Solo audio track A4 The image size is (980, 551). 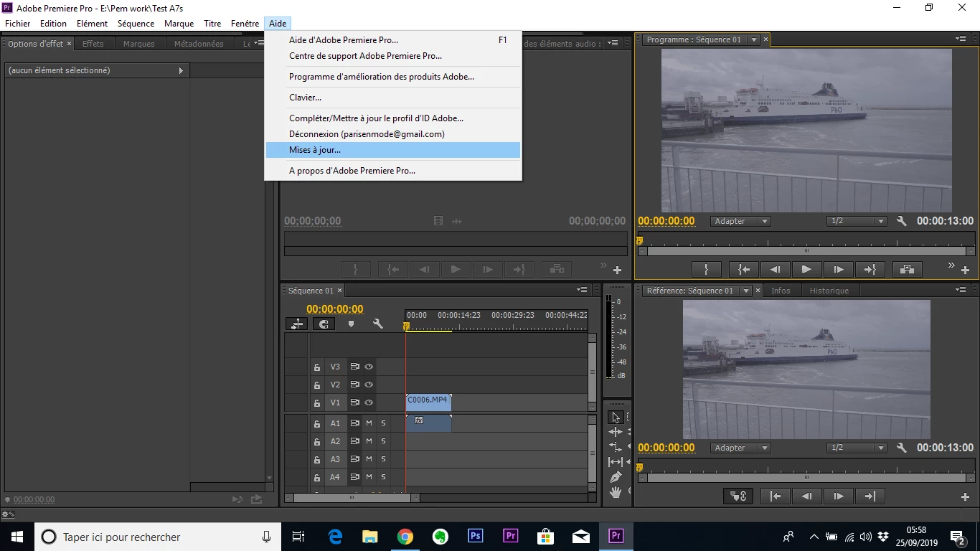coord(384,477)
